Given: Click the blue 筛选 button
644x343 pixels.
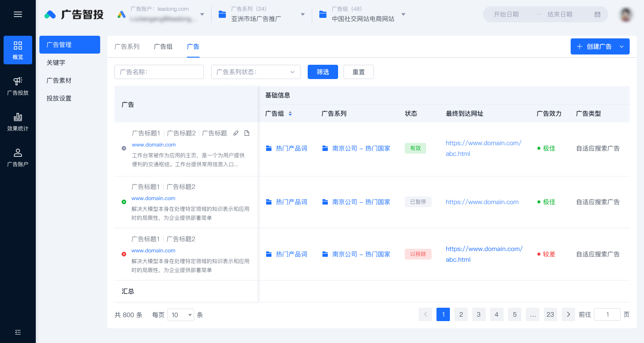Looking at the screenshot, I should [323, 72].
